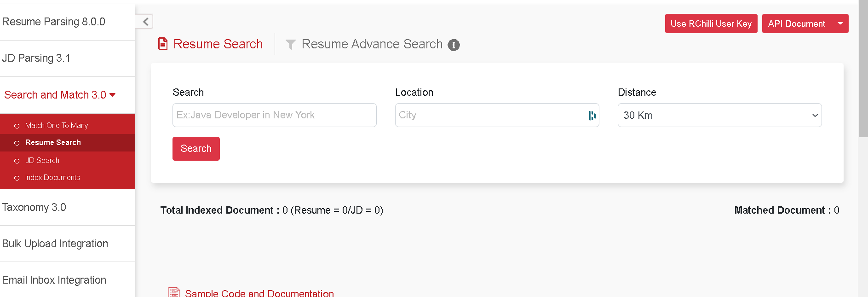Image resolution: width=868 pixels, height=297 pixels.
Task: Open the API Document dropdown arrow
Action: click(x=840, y=23)
